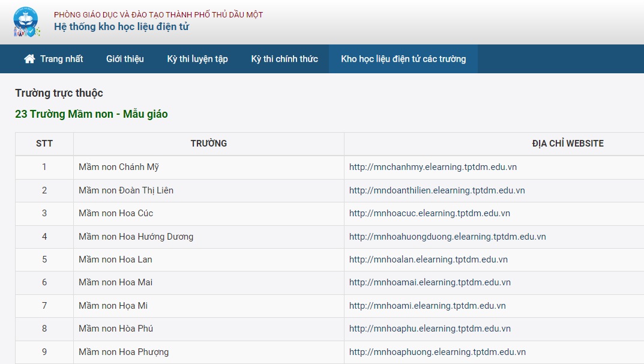This screenshot has height=364, width=644.
Task: Visit the mnhoahuongduong.elearning.tptdm.edu.vn website
Action: click(448, 237)
